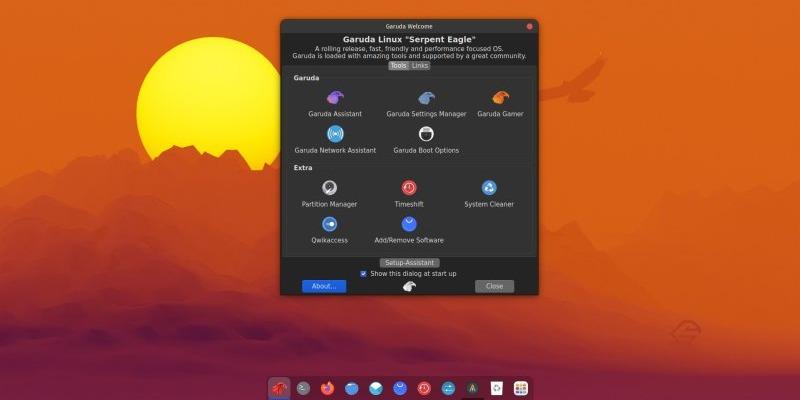Click the Setup-Assistant button
This screenshot has height=400, width=800.
click(x=409, y=263)
